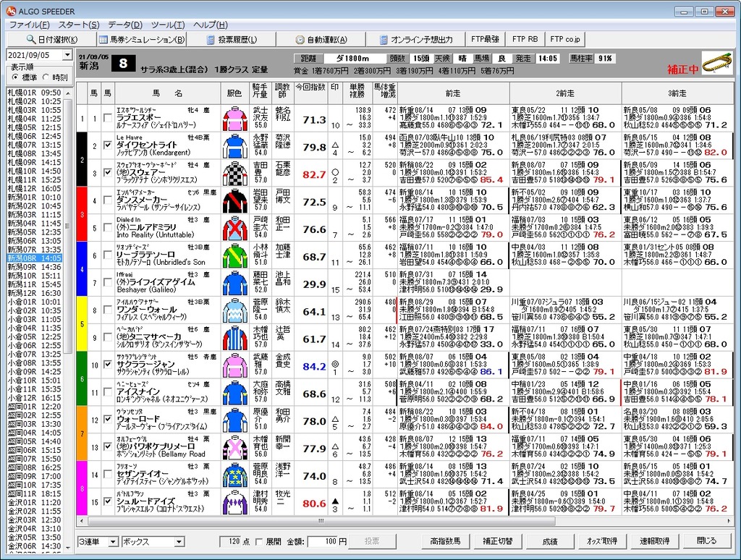Click the オッズ取得 button
741x560 pixels.
click(601, 541)
